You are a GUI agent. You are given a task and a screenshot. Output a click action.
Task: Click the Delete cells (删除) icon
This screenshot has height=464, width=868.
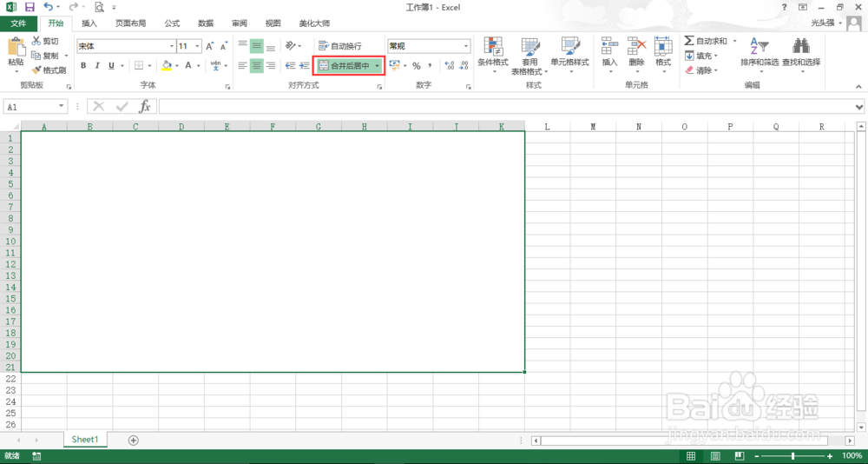636,47
